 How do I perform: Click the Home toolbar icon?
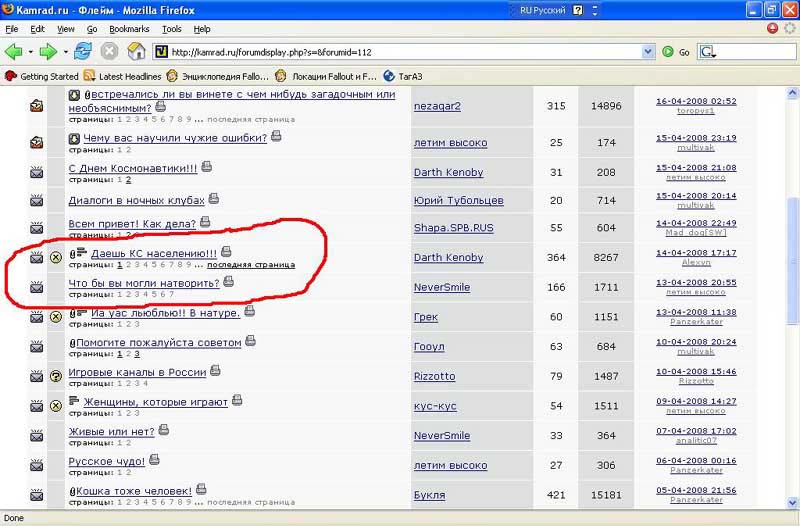(135, 51)
